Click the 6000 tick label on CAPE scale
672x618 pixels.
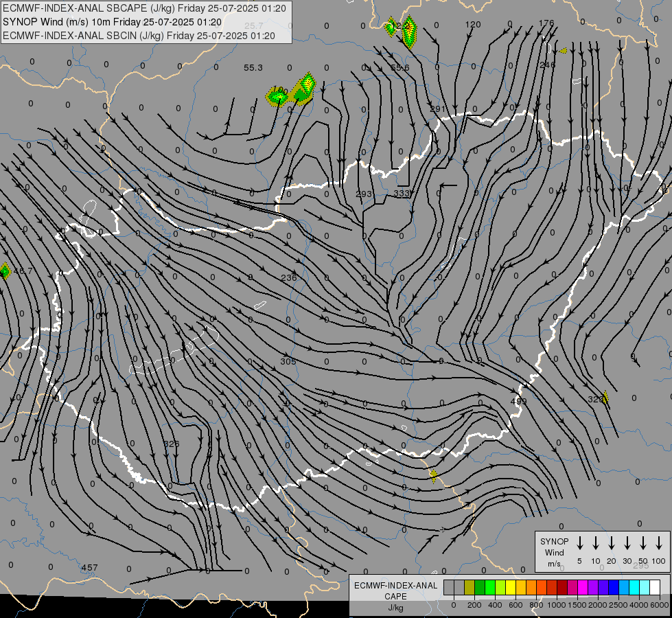point(659,605)
